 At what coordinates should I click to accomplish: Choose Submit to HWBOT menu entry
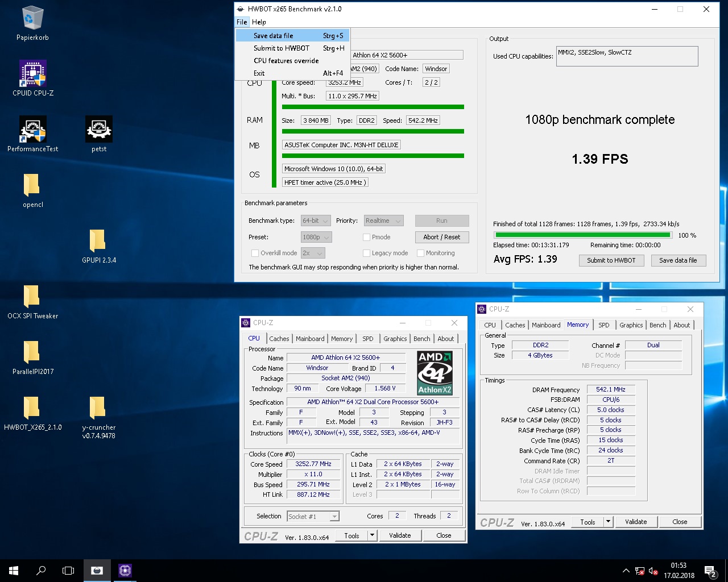(x=292, y=48)
